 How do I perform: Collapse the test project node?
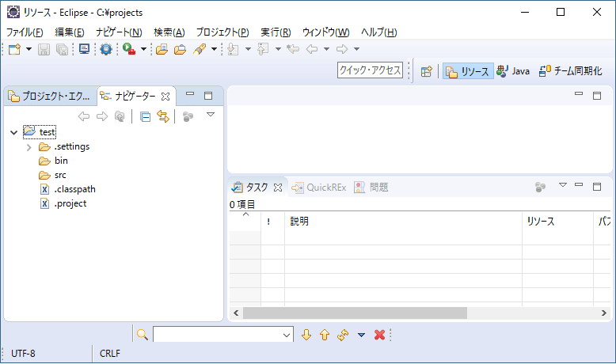pyautogui.click(x=13, y=132)
